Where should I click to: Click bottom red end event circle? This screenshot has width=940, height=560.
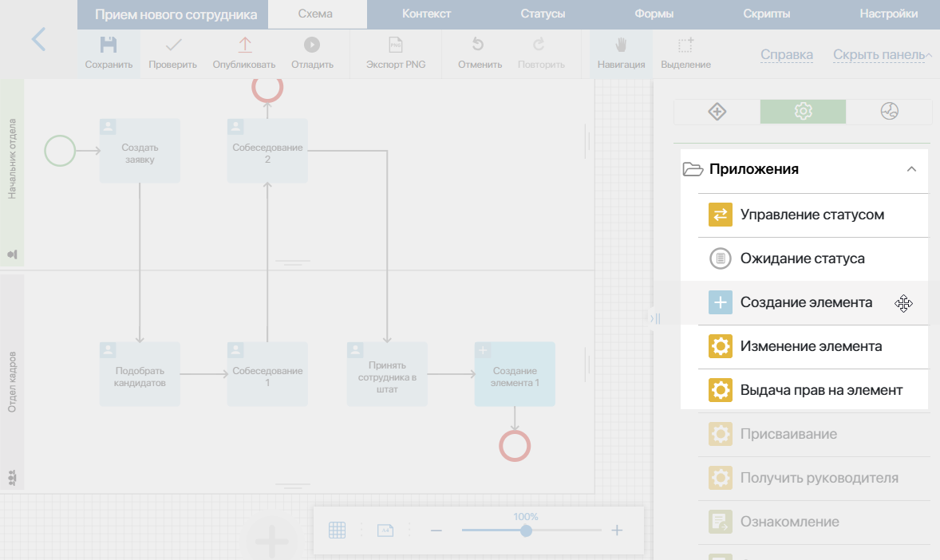click(515, 446)
